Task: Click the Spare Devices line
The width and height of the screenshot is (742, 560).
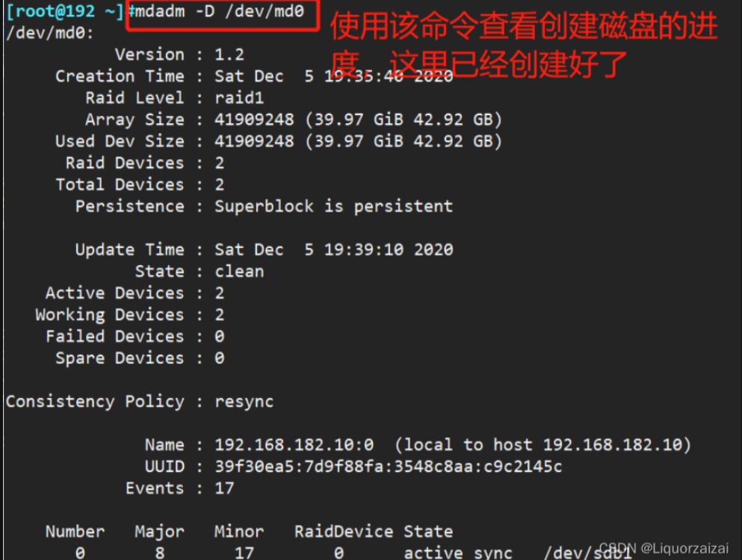Action: click(140, 358)
